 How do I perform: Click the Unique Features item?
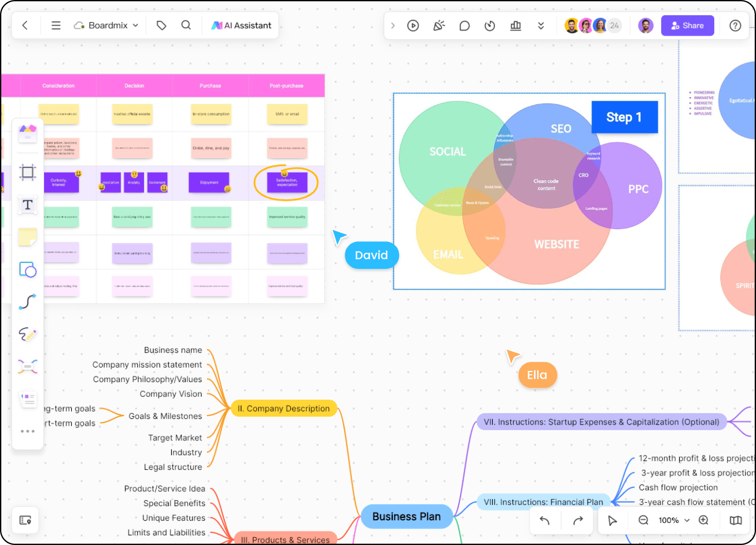click(x=174, y=518)
